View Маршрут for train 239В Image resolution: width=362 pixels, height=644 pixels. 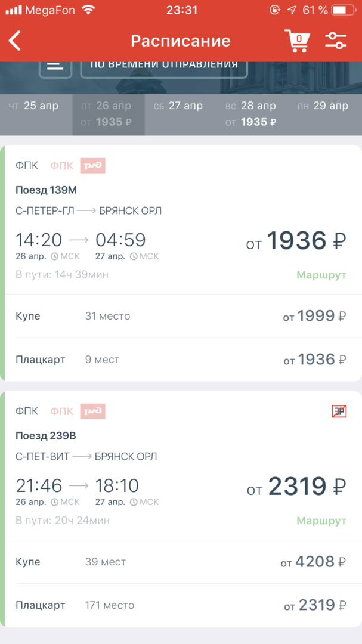tap(321, 521)
